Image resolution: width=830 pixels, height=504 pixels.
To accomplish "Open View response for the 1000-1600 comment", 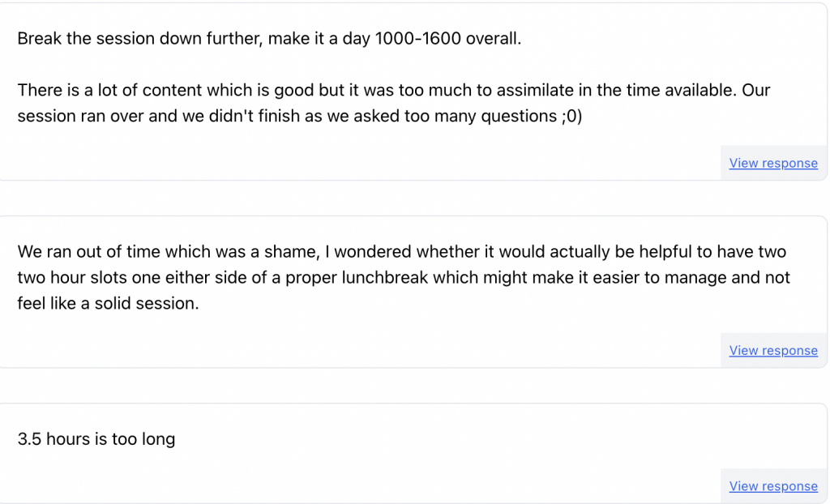I will (x=772, y=163).
